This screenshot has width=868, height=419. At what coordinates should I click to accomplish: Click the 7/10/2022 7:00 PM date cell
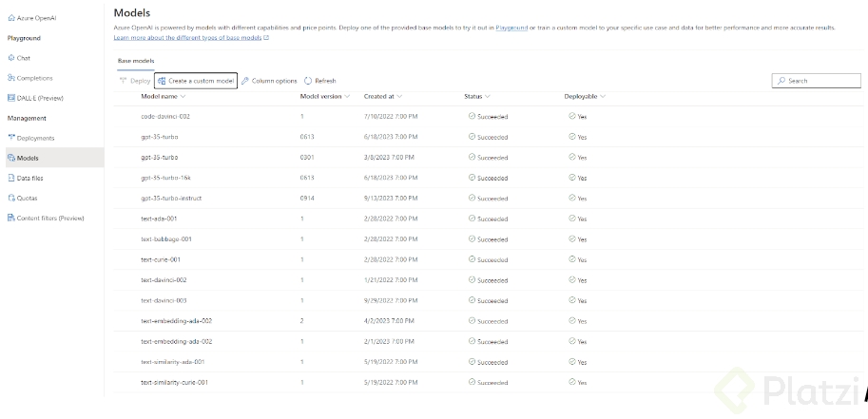click(x=391, y=116)
